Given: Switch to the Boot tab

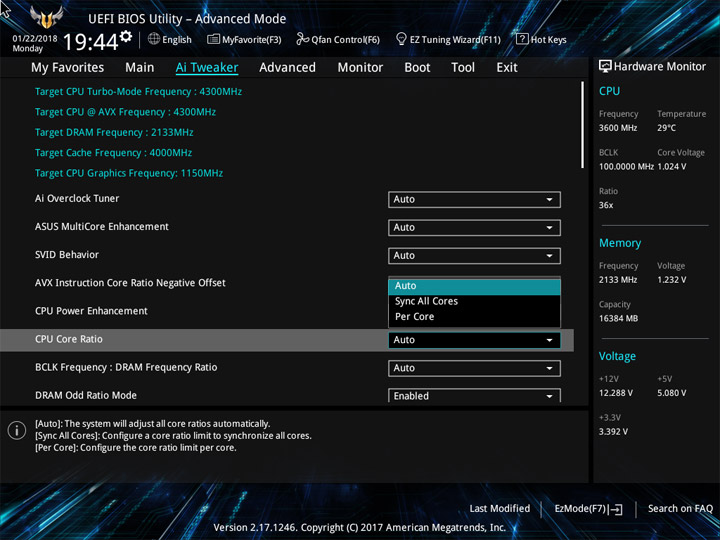Looking at the screenshot, I should (417, 68).
